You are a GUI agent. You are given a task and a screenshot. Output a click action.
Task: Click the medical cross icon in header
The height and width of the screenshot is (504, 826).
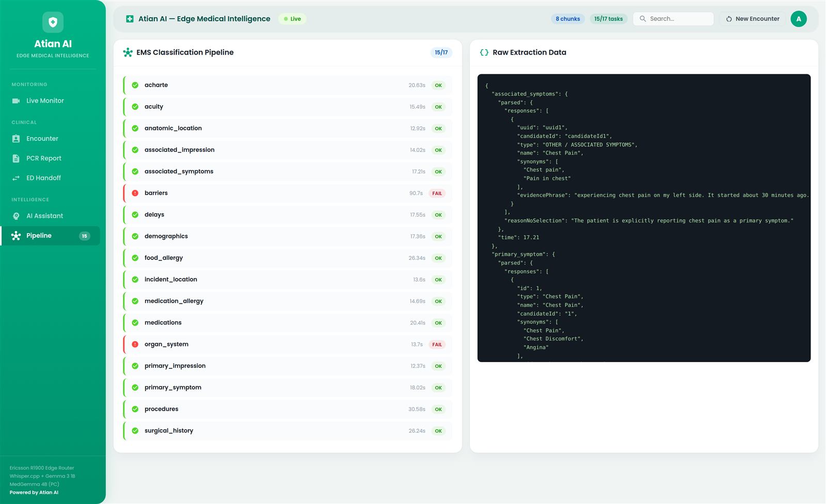pos(130,19)
